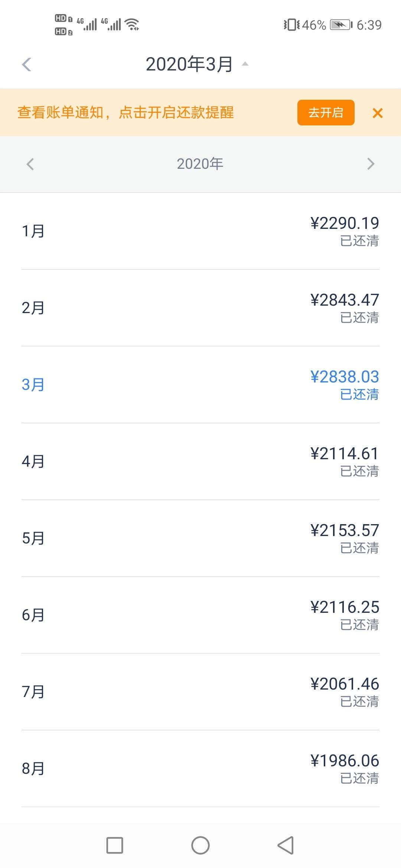Select the 6月 bill row
This screenshot has width=401, height=868.
[200, 615]
